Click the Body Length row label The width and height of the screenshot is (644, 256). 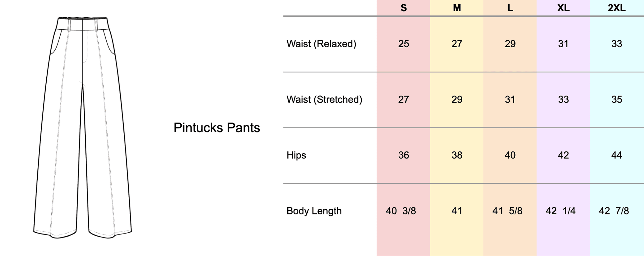314,211
